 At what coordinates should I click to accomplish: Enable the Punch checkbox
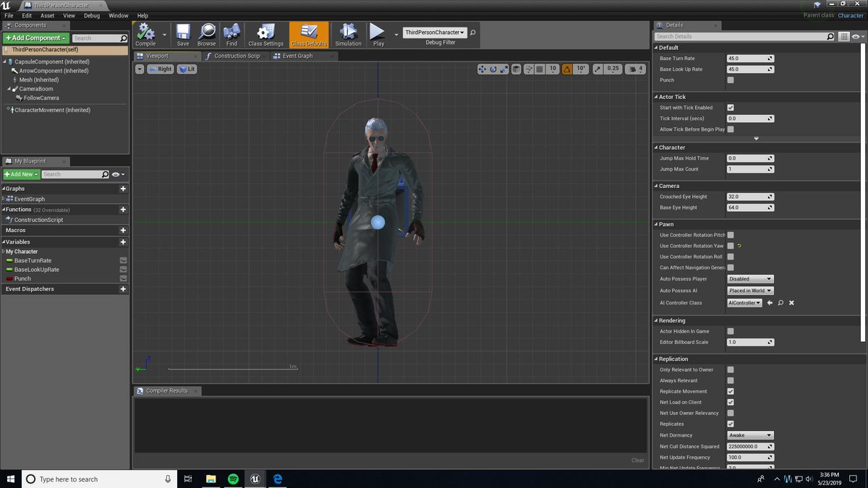click(731, 80)
